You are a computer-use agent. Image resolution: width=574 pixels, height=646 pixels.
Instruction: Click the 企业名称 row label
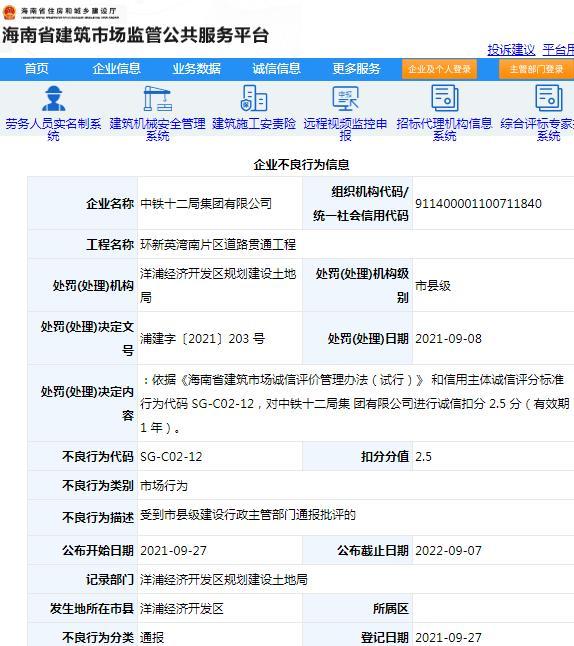110,204
